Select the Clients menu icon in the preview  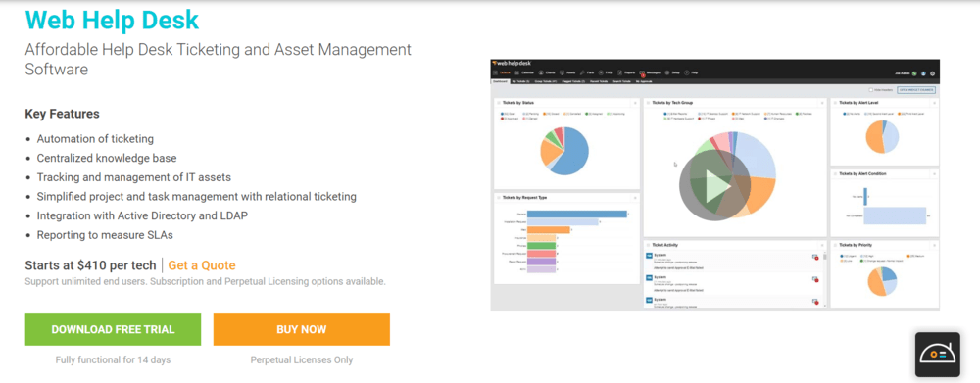point(541,72)
